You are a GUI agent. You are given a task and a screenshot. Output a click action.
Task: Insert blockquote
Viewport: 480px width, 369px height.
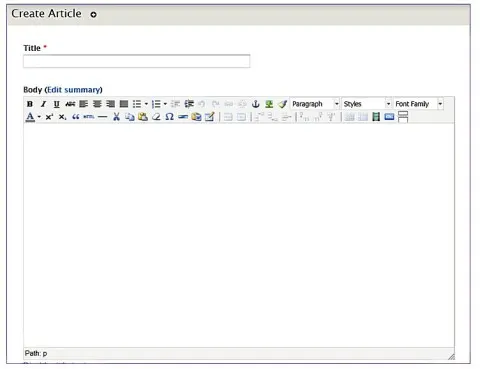76,117
